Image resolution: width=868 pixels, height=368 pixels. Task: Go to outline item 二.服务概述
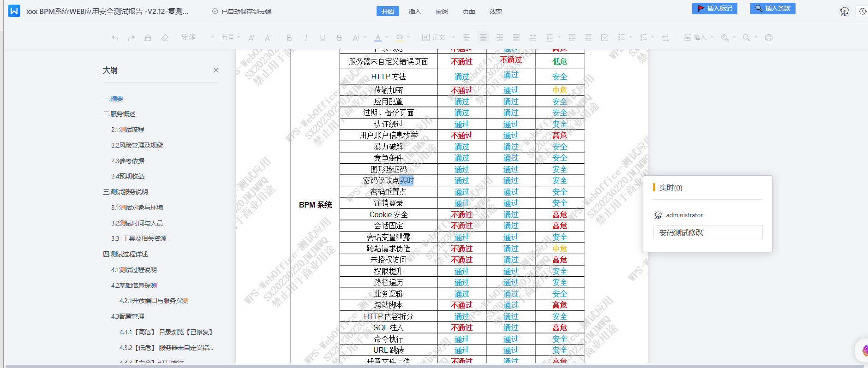[120, 114]
